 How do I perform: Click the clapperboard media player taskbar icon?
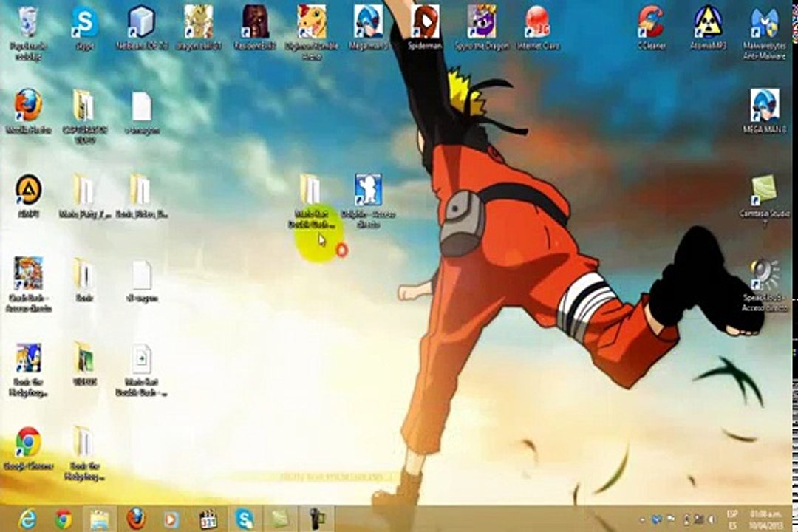[x=208, y=519]
